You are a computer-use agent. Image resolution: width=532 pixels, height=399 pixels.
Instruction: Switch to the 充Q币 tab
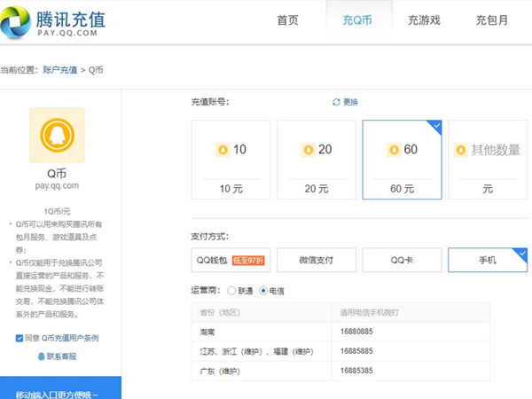(357, 20)
